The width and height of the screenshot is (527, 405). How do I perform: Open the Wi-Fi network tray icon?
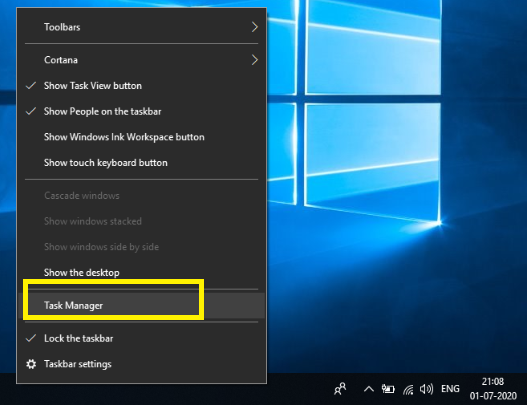(408, 390)
